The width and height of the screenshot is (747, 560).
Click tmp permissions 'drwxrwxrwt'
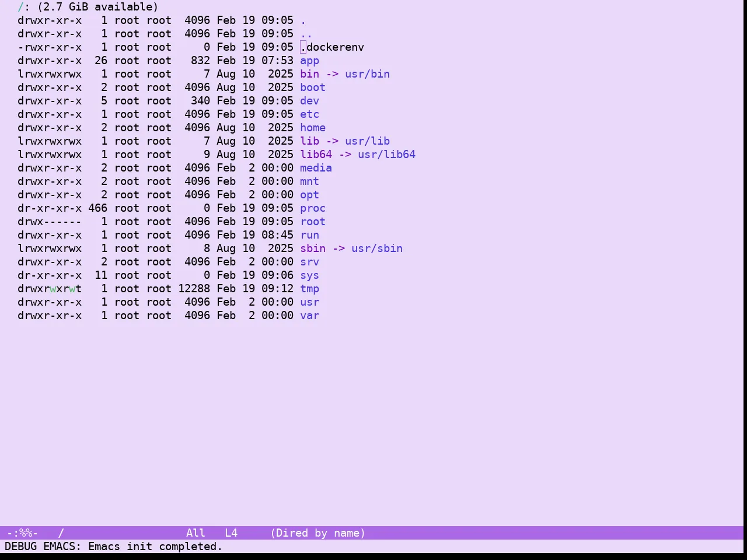tap(50, 289)
